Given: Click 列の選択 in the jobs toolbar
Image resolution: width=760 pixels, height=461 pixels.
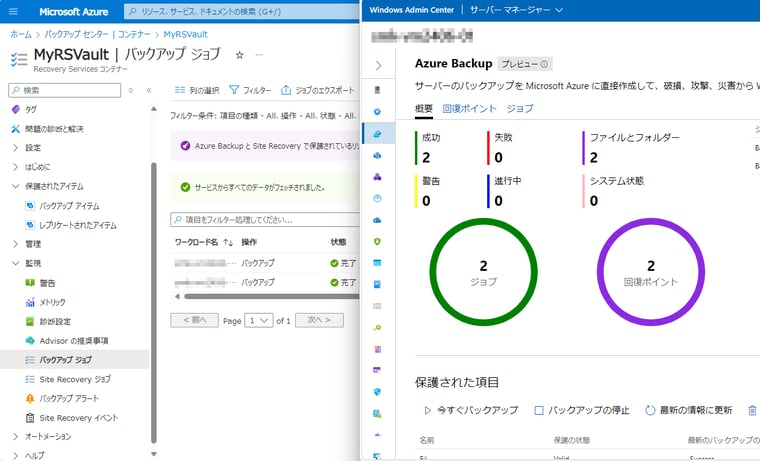Looking at the screenshot, I should (197, 90).
